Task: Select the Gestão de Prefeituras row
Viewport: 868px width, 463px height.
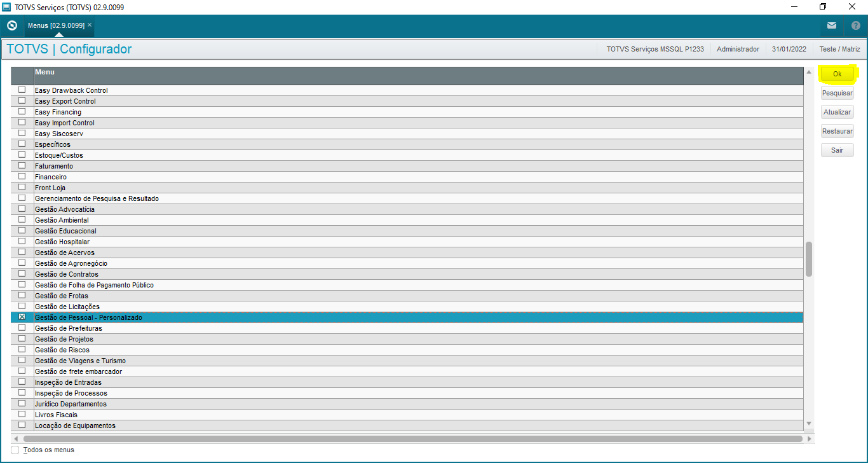Action: pos(407,328)
